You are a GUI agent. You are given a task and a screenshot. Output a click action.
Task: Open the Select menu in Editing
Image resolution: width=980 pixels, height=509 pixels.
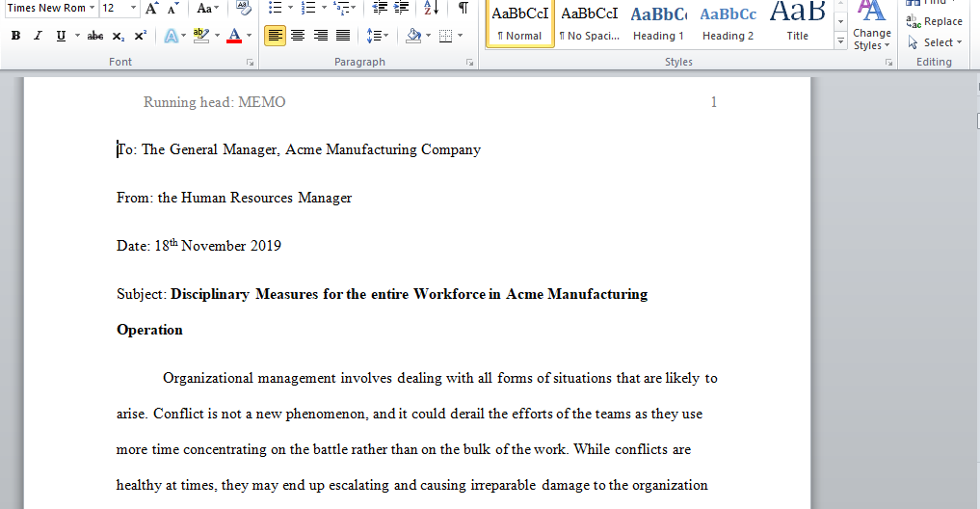[x=935, y=42]
